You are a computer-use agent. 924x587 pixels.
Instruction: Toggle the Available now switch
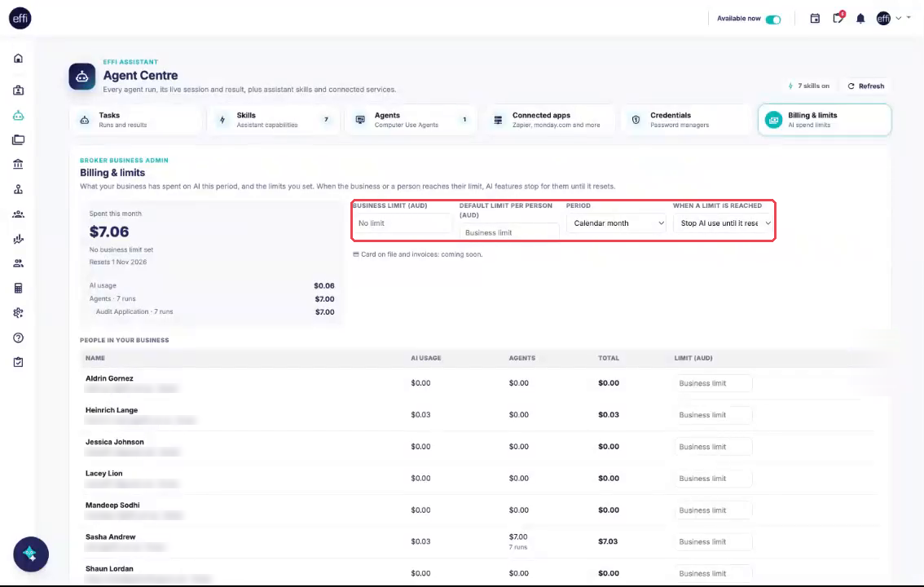(773, 20)
